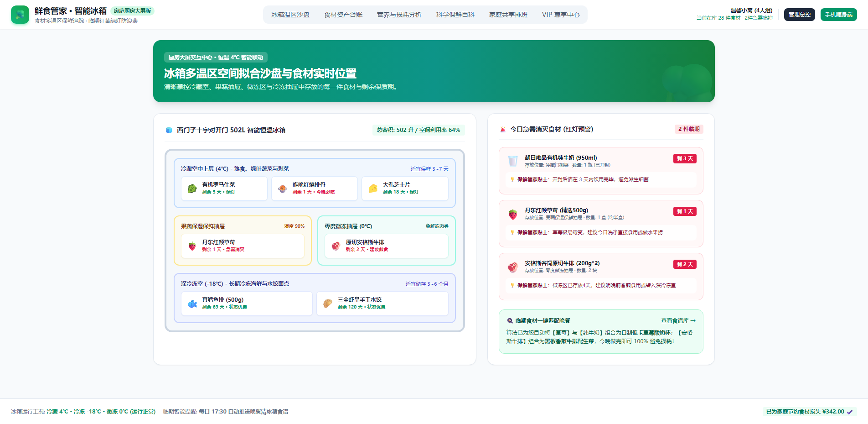
Task: Click the 2 件临期 badge
Action: (689, 129)
